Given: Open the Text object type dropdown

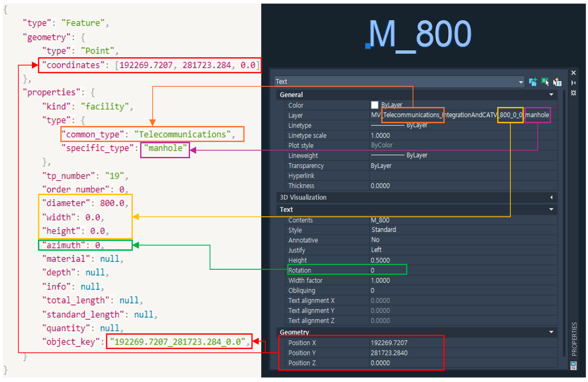Looking at the screenshot, I should (521, 82).
